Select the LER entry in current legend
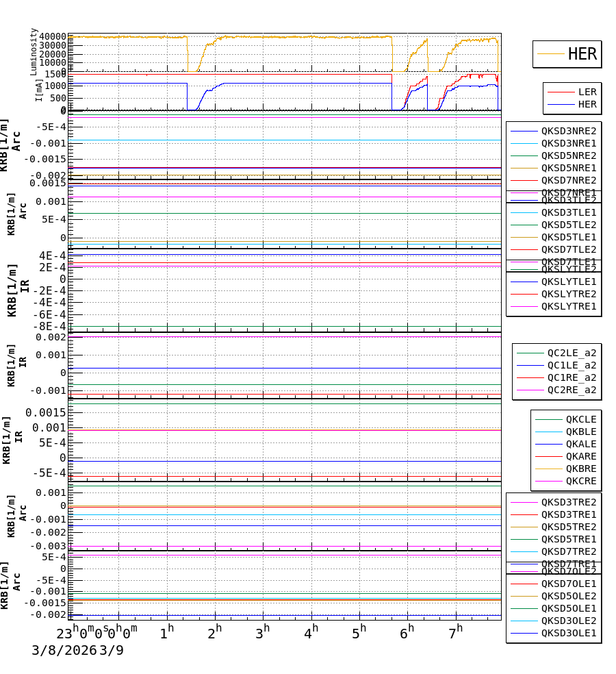 coord(587,92)
